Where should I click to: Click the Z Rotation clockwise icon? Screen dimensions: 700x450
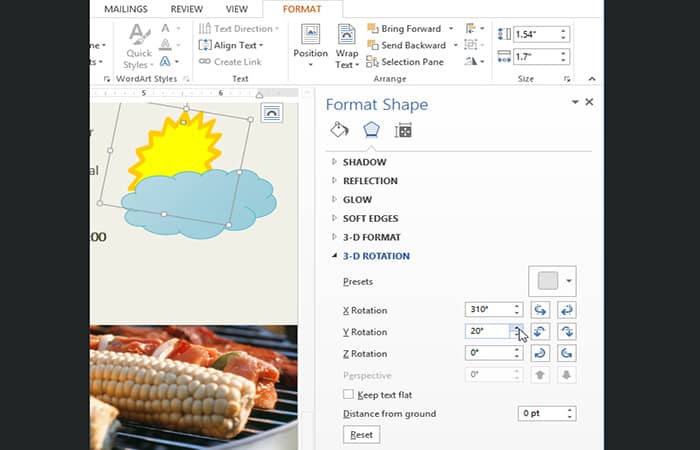pyautogui.click(x=540, y=353)
